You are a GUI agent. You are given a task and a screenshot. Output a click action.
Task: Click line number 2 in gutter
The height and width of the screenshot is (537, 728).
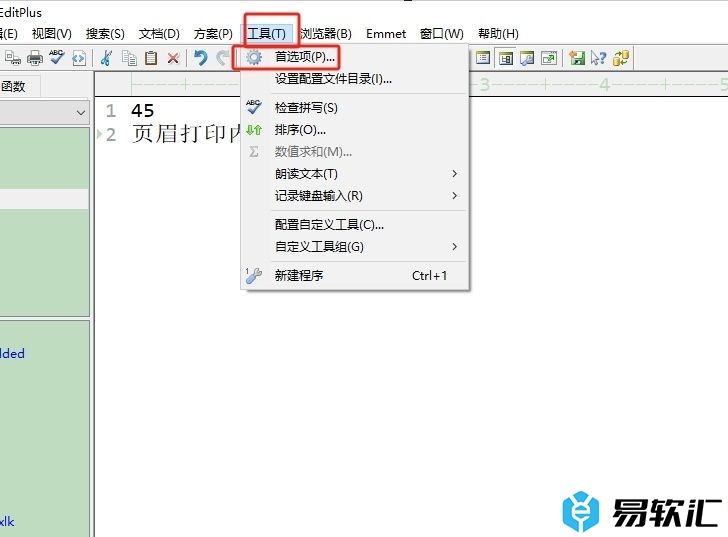(110, 135)
